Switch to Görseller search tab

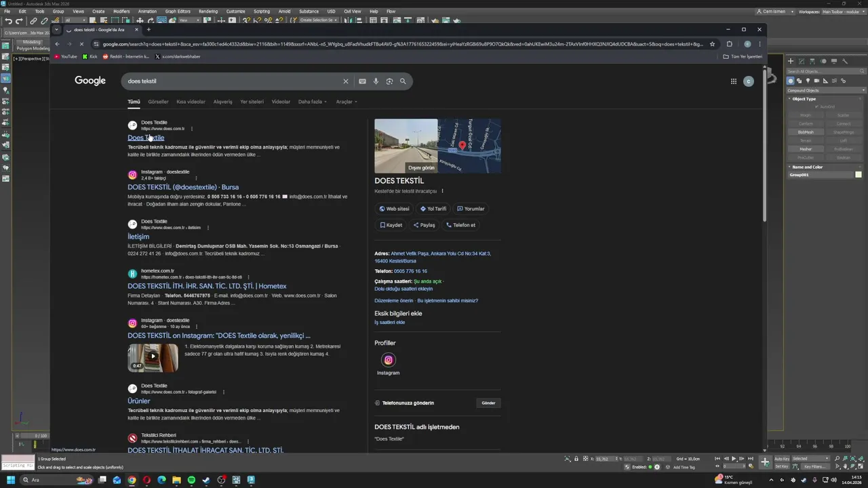click(158, 102)
